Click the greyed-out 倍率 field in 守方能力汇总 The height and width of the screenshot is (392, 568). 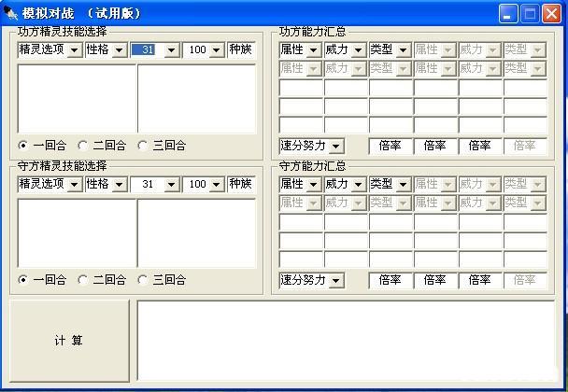pyautogui.click(x=525, y=280)
